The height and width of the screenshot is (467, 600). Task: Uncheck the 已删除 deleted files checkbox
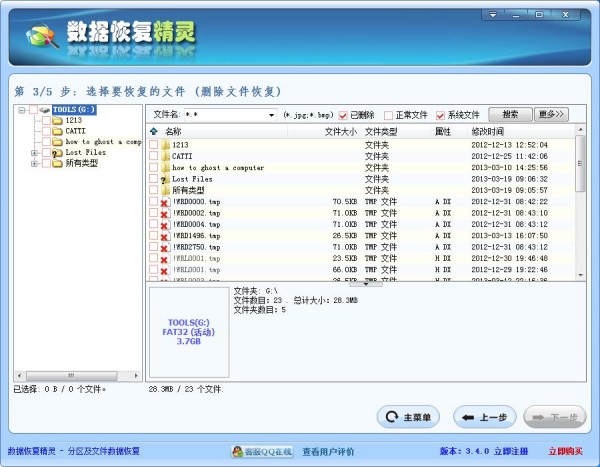click(343, 115)
